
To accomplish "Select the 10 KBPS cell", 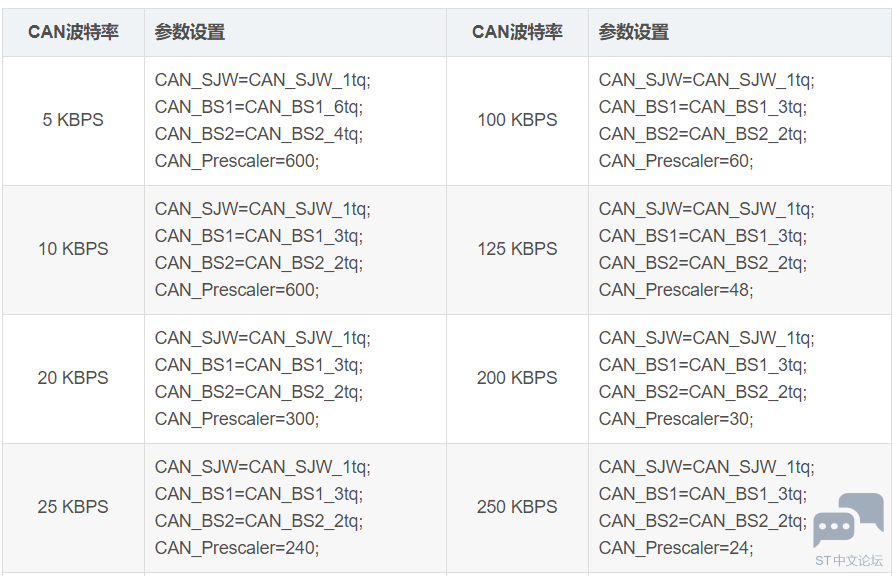I will coord(73,249).
